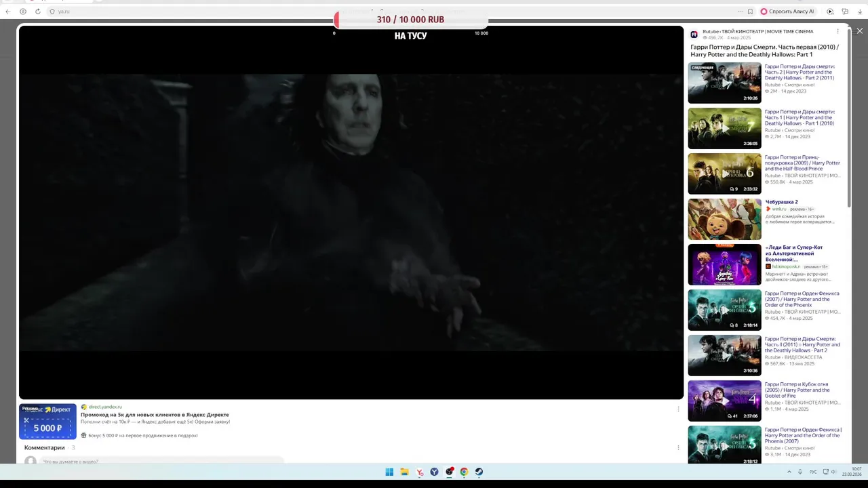Open the Яндекс Директ 5 000 ₽ ad banner

coord(47,421)
